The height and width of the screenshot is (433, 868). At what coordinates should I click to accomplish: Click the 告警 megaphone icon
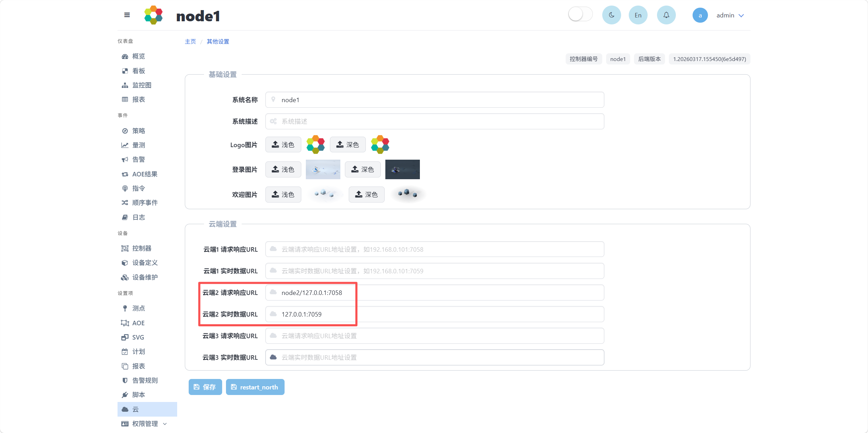coord(125,160)
